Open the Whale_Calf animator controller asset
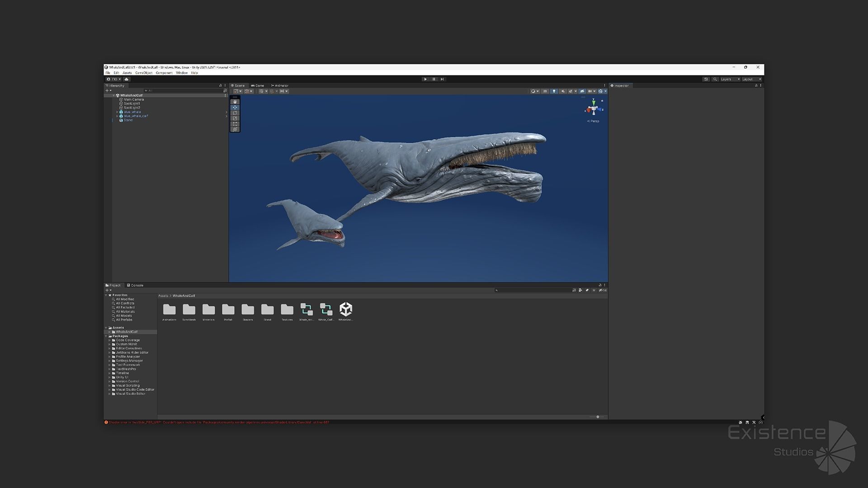The image size is (868, 488). tap(326, 312)
